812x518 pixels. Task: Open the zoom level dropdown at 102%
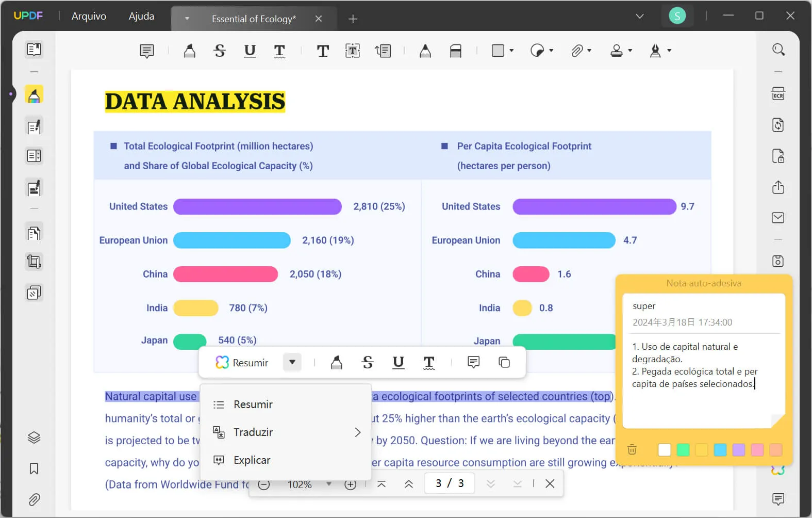(329, 484)
